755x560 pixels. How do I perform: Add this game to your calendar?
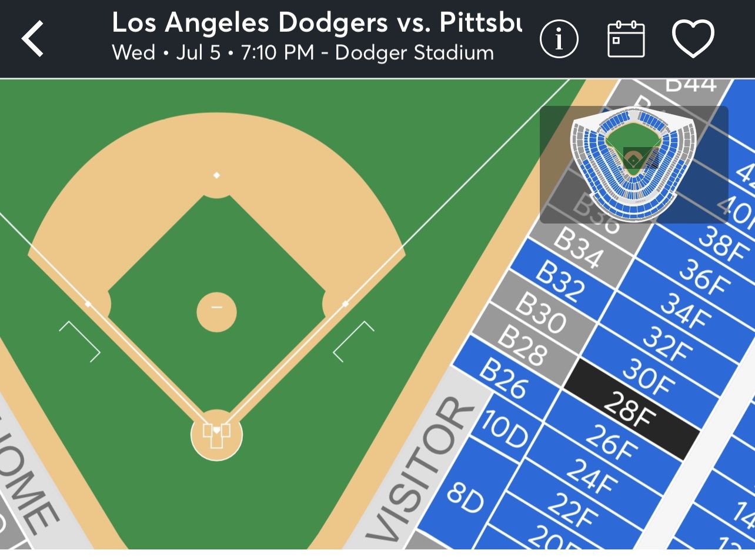pyautogui.click(x=626, y=38)
